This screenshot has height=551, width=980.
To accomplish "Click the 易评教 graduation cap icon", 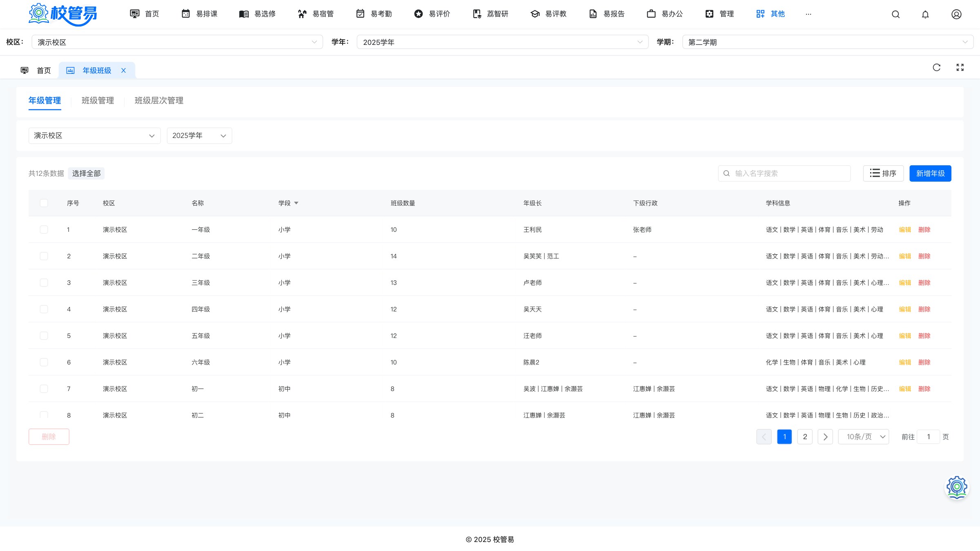I will tap(535, 14).
